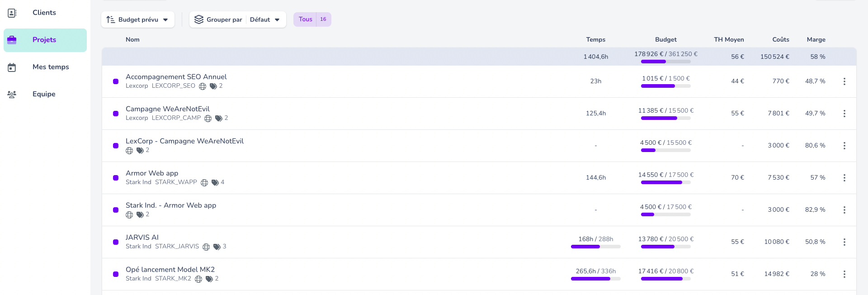Click tags icon on Armor Web app row
The width and height of the screenshot is (868, 295).
point(215,183)
